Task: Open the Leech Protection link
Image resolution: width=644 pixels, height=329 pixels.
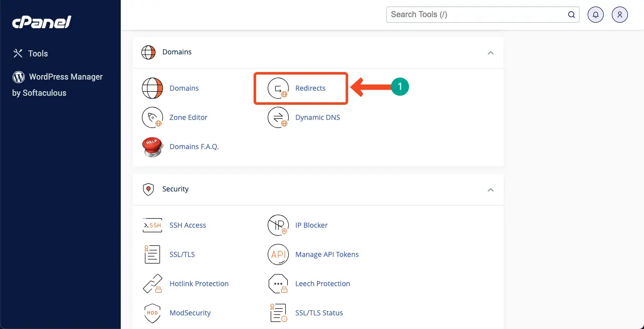Action: (x=323, y=284)
